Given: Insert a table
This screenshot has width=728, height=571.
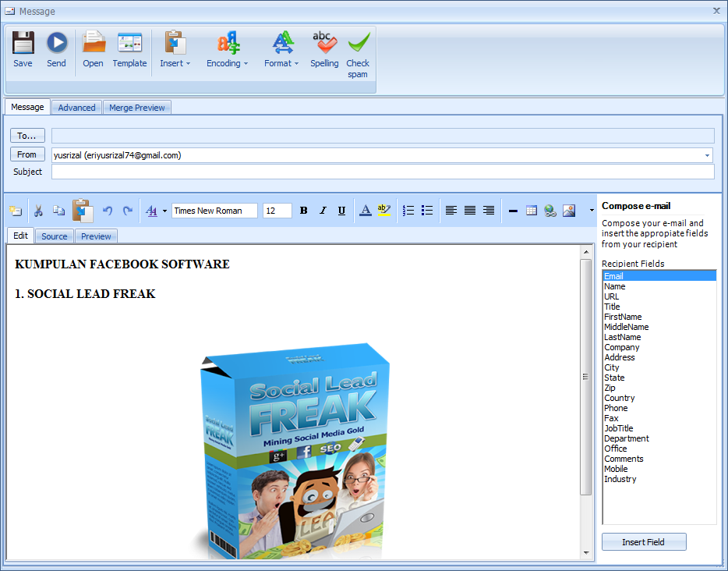Looking at the screenshot, I should (532, 211).
